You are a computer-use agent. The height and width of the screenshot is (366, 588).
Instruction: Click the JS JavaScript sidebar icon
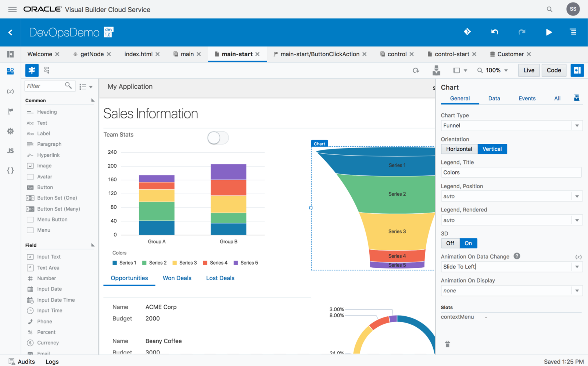pos(10,151)
